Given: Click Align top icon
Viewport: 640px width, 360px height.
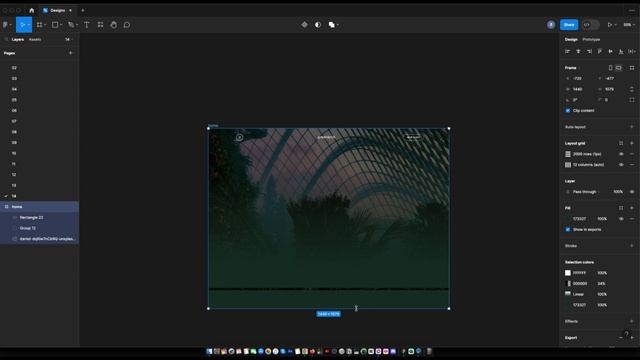Looking at the screenshot, I should coord(600,51).
